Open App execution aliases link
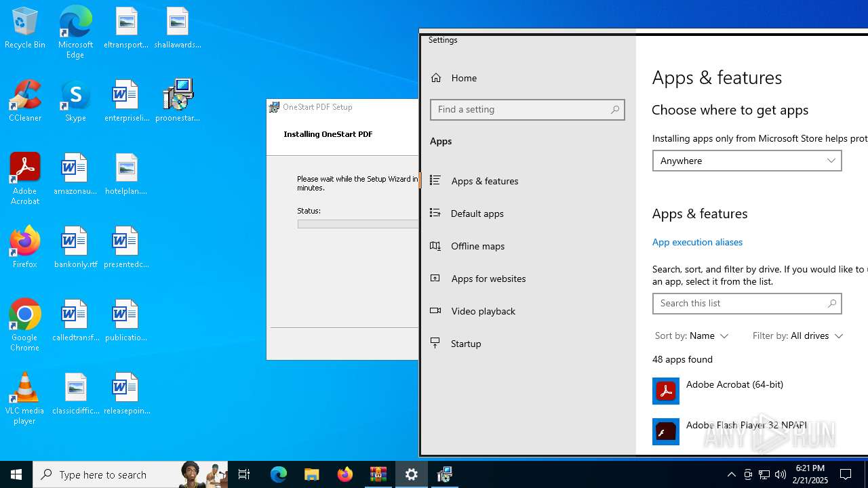The width and height of the screenshot is (868, 488). pyautogui.click(x=697, y=242)
